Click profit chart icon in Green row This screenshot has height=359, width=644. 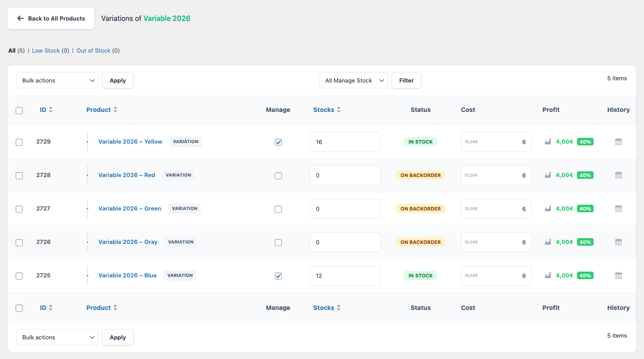(548, 209)
